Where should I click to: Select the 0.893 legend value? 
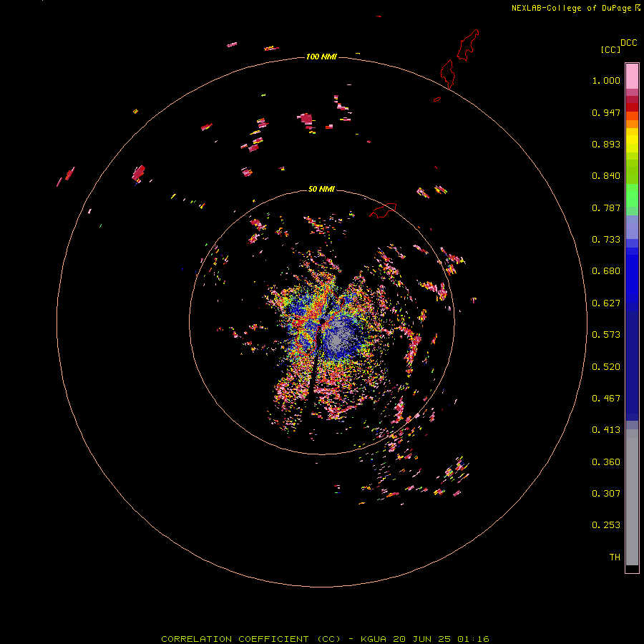point(606,144)
